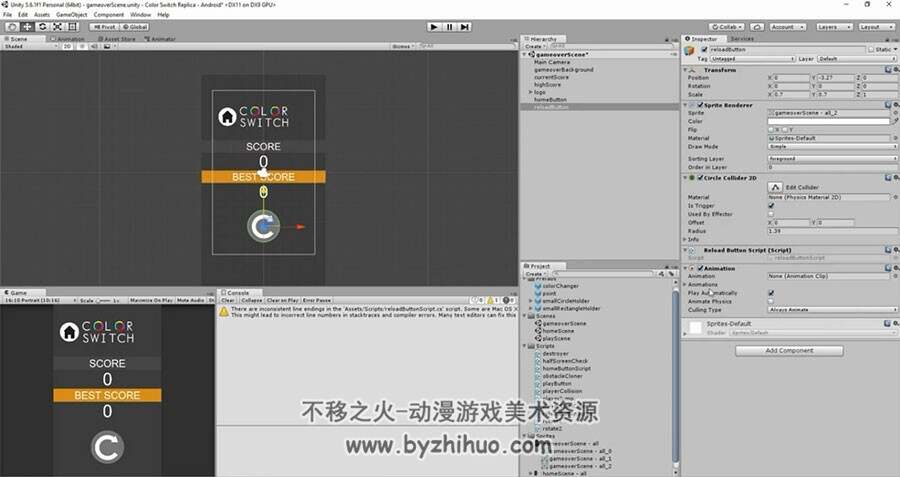This screenshot has height=477, width=900.
Task: Open the GameObject menu
Action: [72, 14]
